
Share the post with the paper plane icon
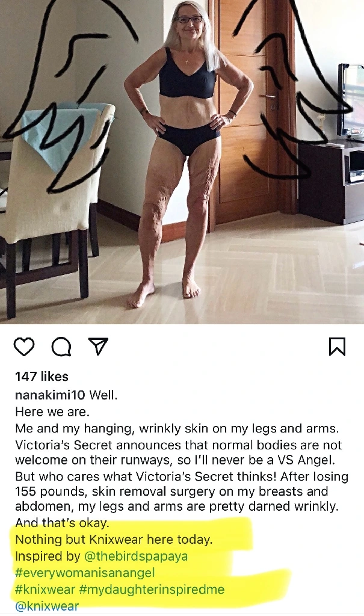coord(98,346)
